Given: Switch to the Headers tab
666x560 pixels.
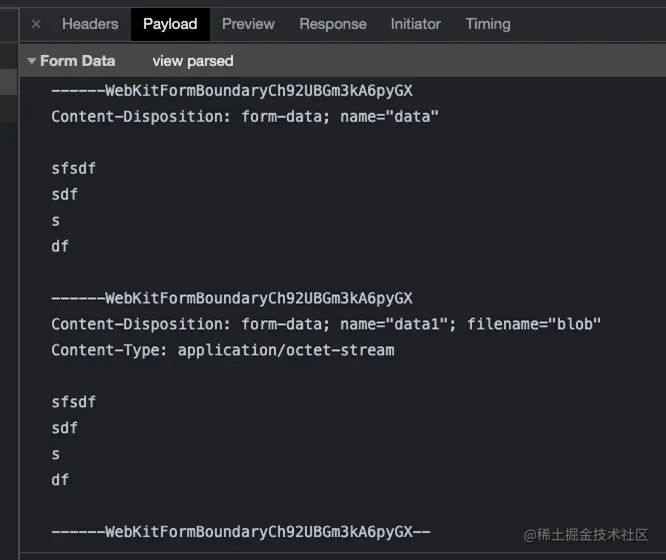Looking at the screenshot, I should click(90, 24).
